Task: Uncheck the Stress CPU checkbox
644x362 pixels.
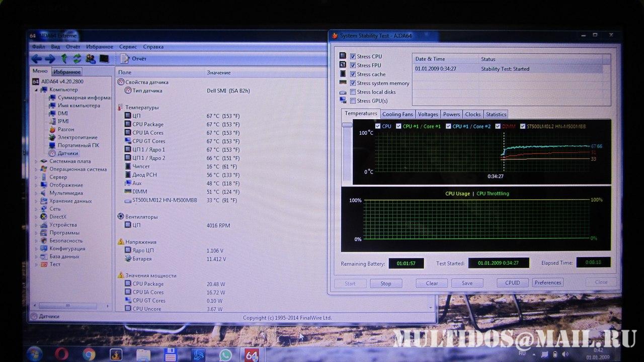Action: (353, 56)
